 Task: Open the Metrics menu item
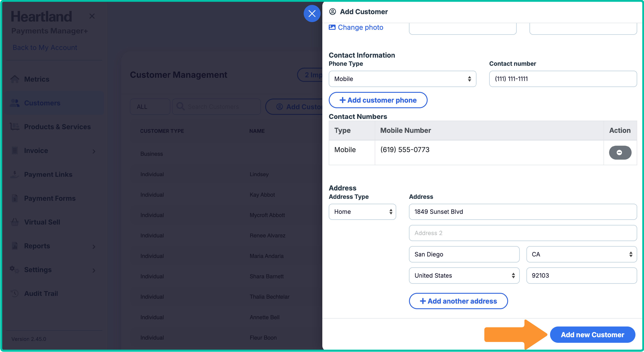tap(54, 79)
